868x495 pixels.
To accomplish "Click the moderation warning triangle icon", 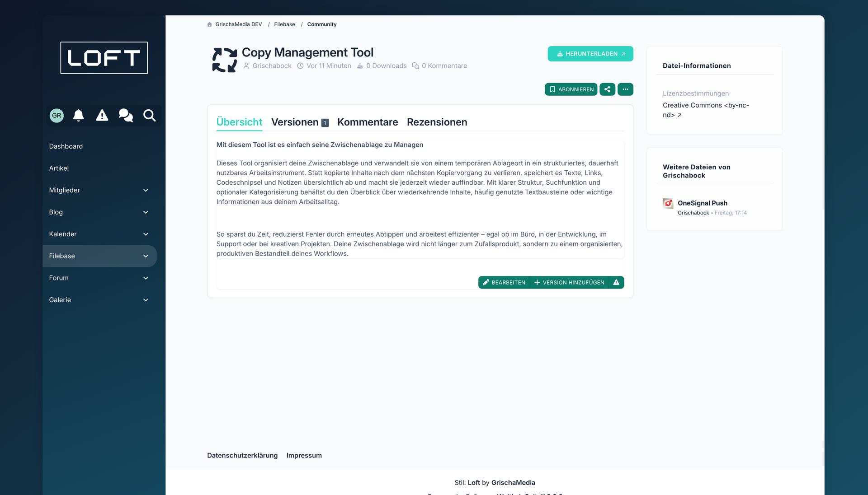I will (102, 116).
